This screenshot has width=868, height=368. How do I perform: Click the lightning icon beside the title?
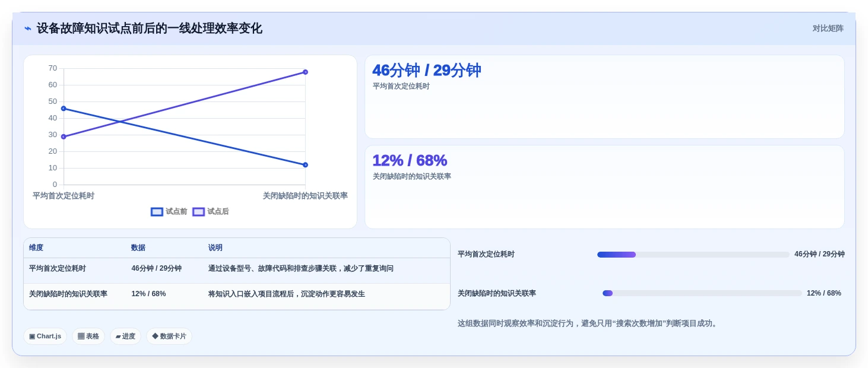click(28, 28)
